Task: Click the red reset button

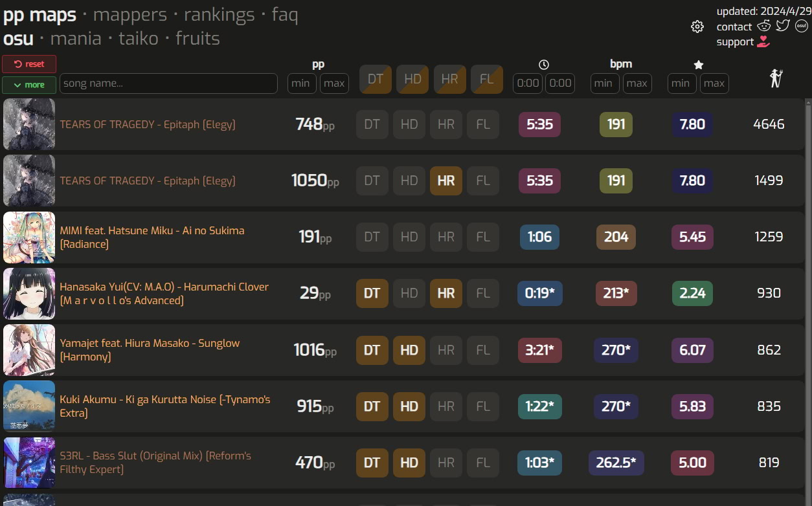Action: click(29, 64)
